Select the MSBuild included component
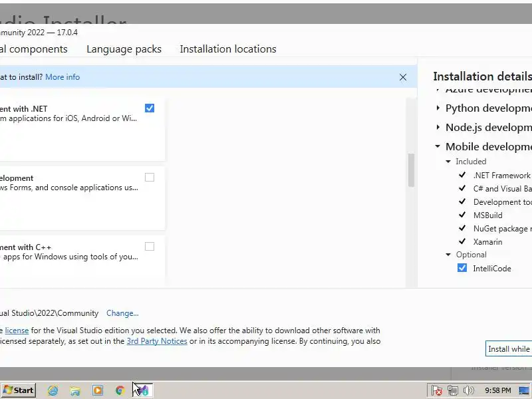532x399 pixels. [487, 215]
